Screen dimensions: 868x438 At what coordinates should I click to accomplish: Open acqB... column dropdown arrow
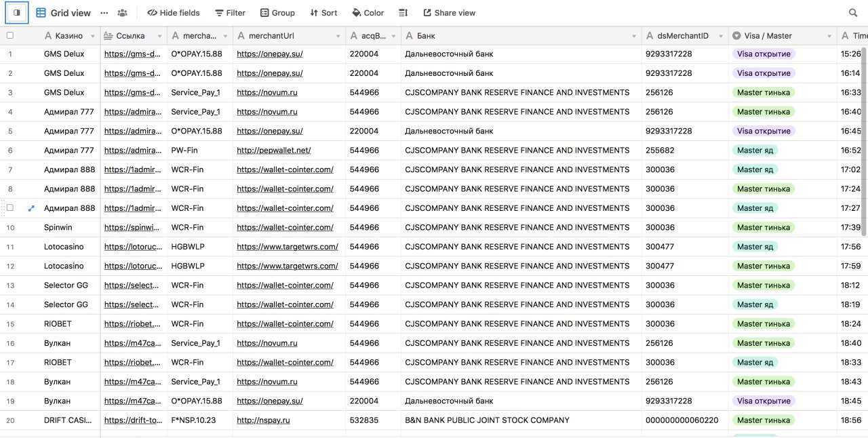click(393, 36)
